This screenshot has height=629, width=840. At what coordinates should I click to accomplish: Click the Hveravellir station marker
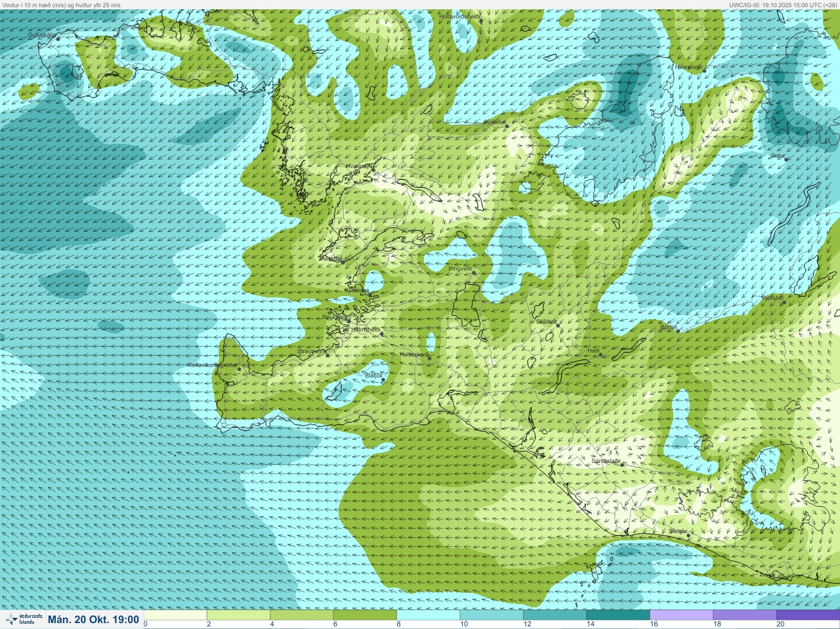point(705,70)
